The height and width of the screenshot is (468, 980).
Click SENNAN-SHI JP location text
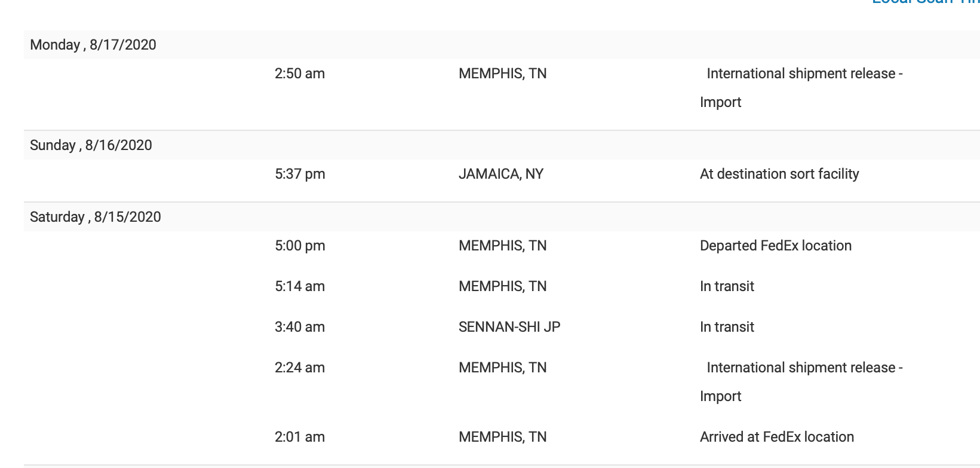[509, 327]
